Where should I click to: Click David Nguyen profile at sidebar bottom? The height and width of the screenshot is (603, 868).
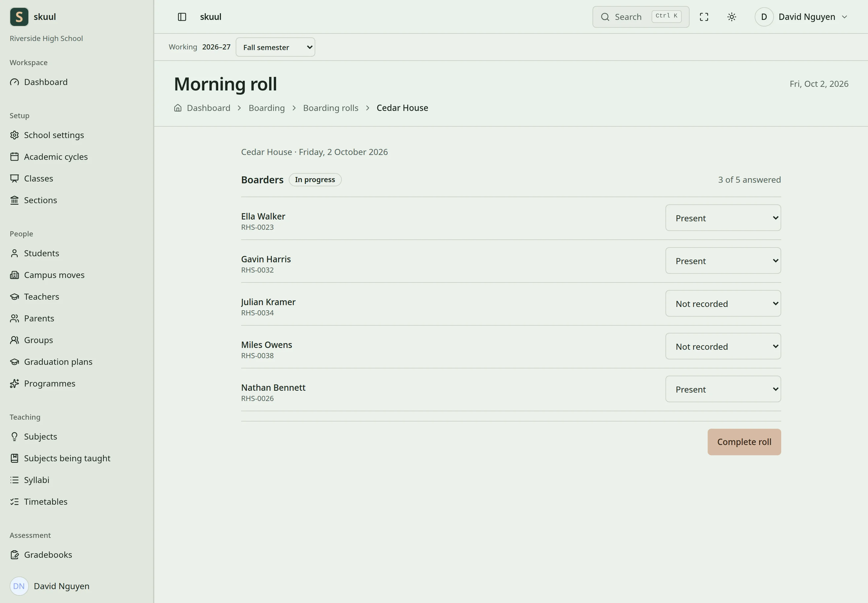click(50, 586)
